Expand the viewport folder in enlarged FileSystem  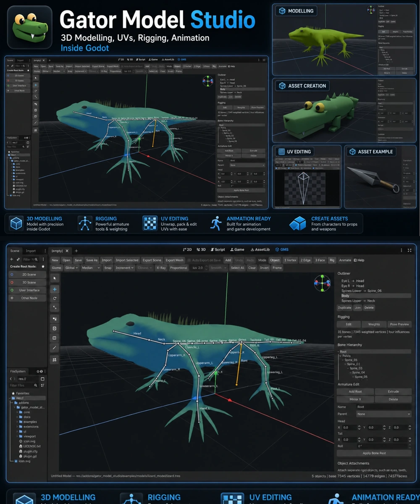click(x=18, y=436)
